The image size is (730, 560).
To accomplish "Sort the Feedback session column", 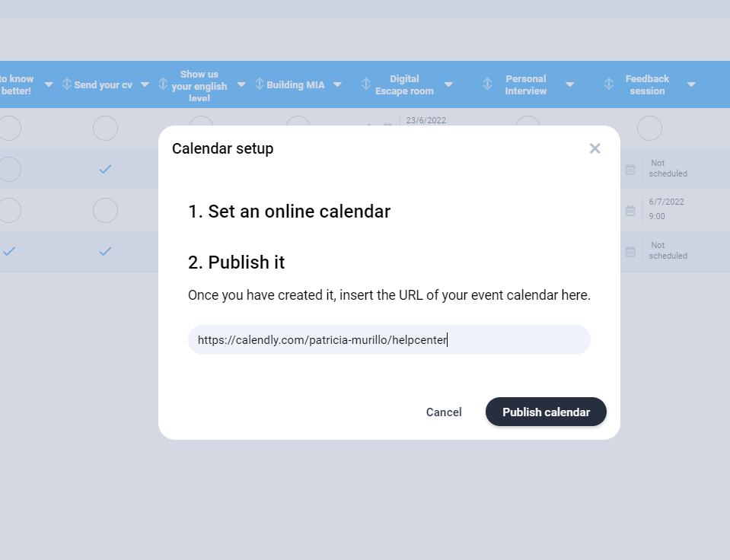I will (609, 84).
